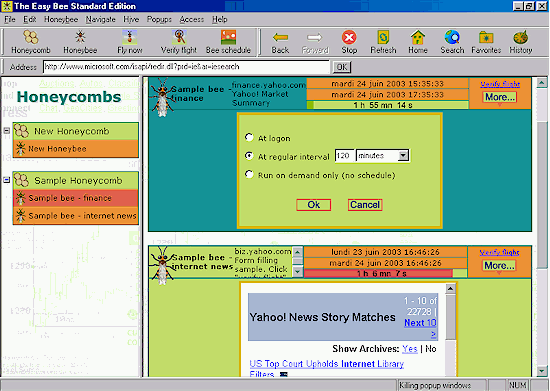Click the New Honeycomb icon in sidebar

21,131
